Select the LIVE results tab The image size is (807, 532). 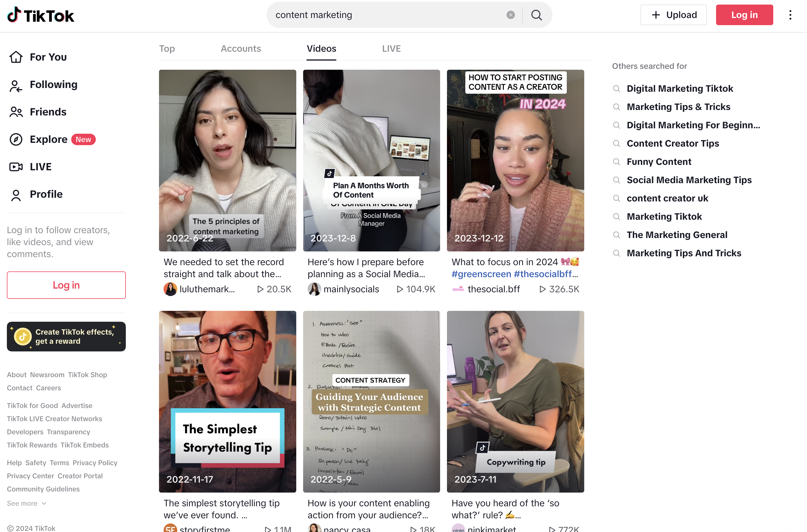(391, 49)
